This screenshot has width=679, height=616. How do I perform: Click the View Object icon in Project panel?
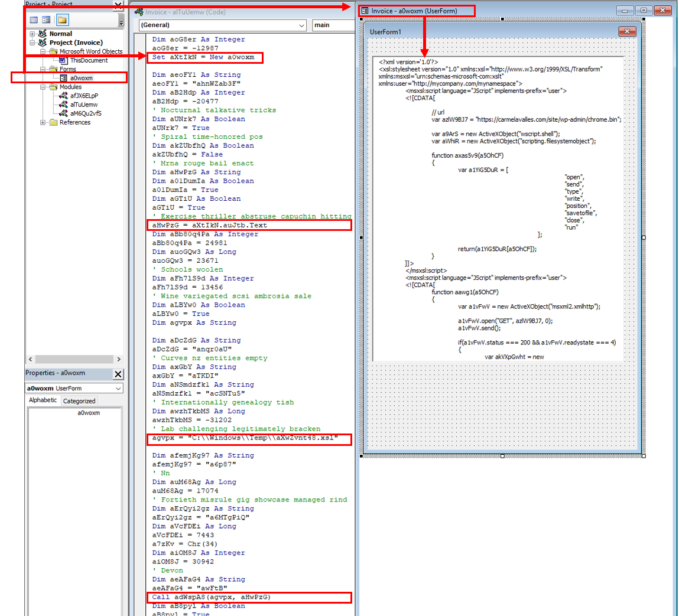(46, 20)
